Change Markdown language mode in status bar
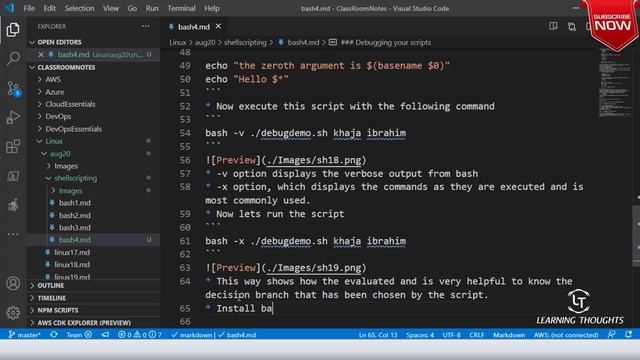 coord(509,335)
